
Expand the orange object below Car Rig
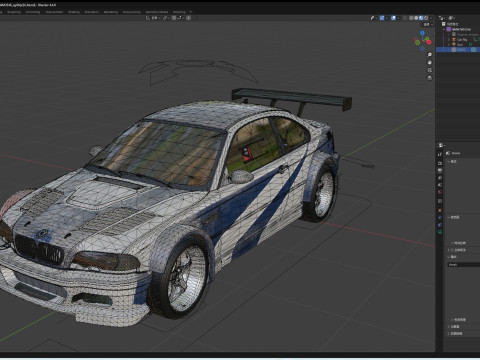click(449, 44)
